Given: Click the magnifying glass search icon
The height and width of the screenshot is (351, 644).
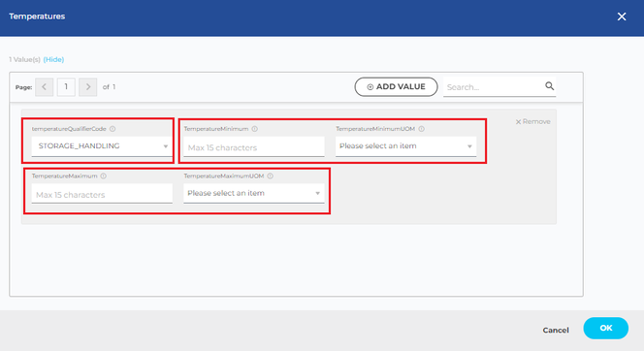Looking at the screenshot, I should [x=550, y=86].
